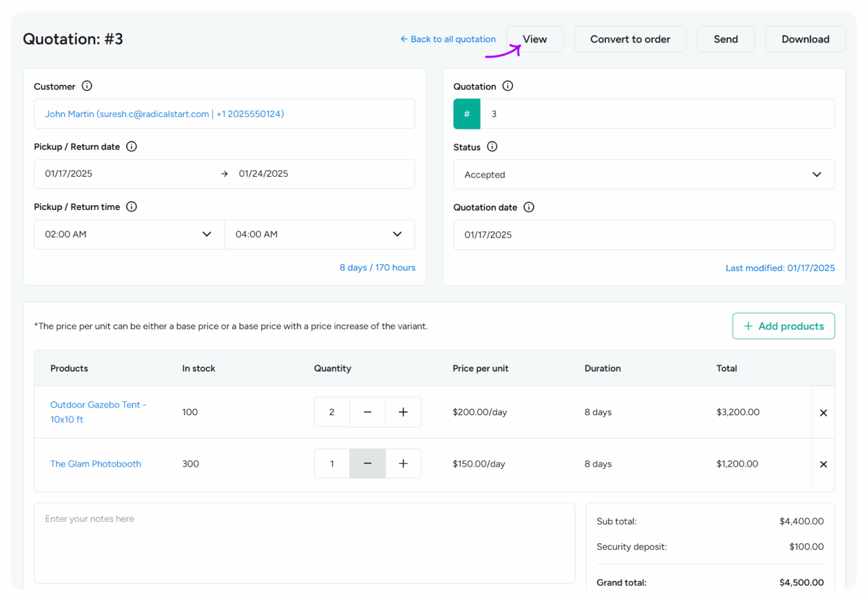This screenshot has width=868, height=601.
Task: Click the in-stock value 300
Action: [191, 464]
